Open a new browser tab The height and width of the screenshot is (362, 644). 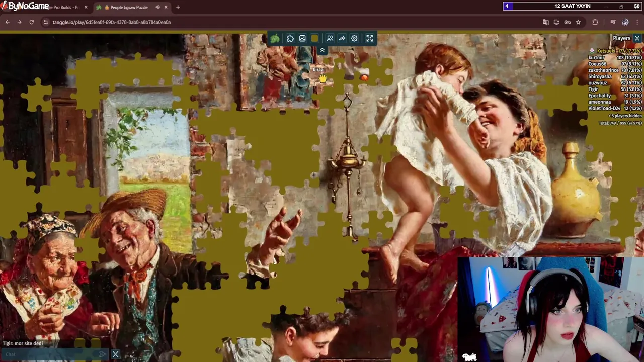[178, 7]
